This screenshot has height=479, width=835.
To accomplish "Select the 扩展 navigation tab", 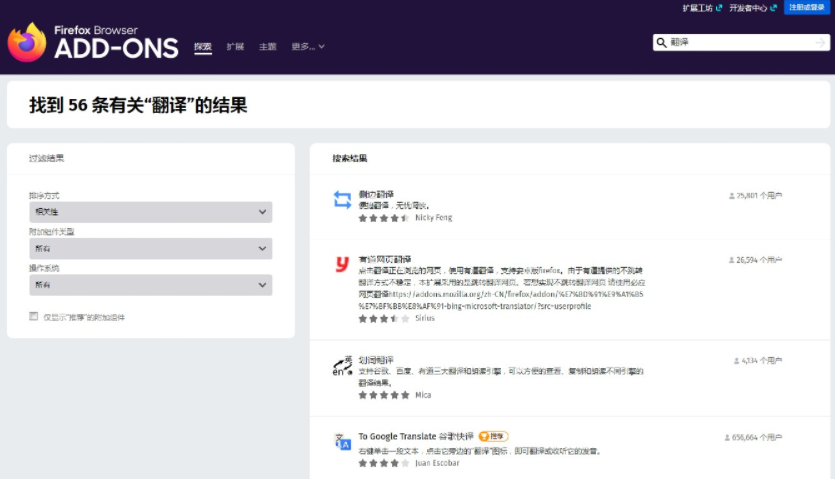I will click(235, 47).
